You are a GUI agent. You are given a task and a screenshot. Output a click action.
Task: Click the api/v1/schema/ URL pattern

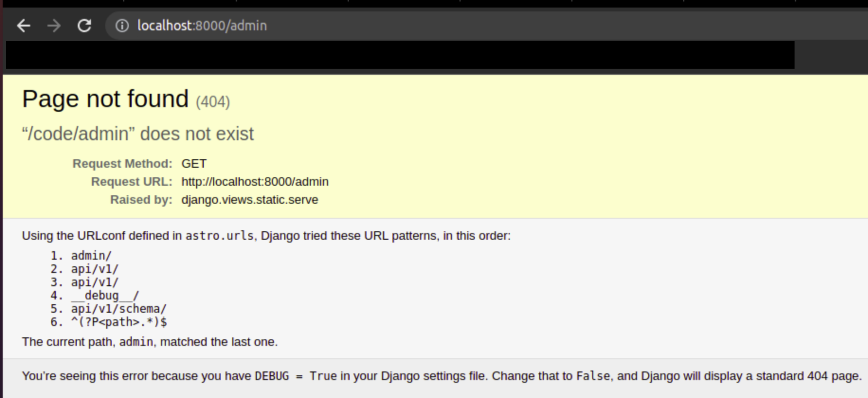pos(118,309)
